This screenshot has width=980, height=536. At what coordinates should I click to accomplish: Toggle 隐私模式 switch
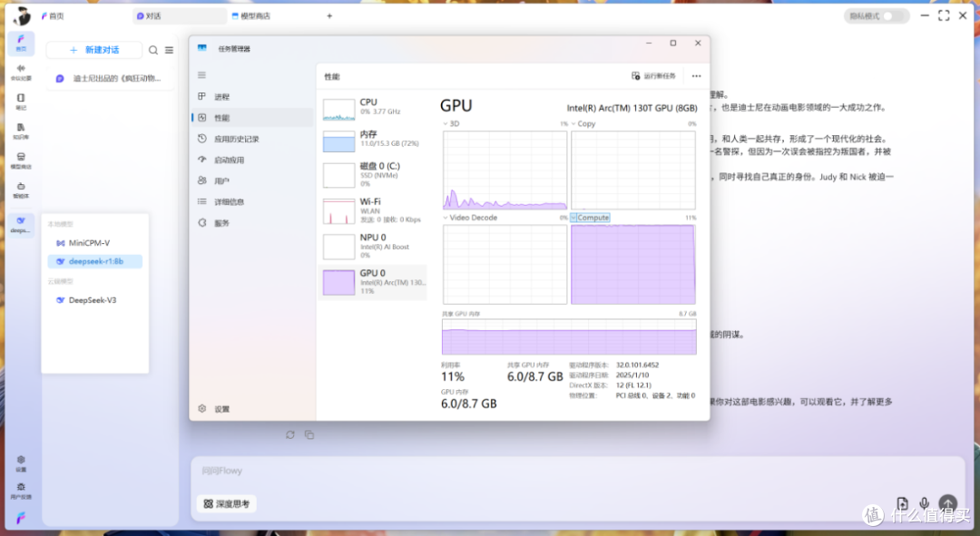coord(892,16)
